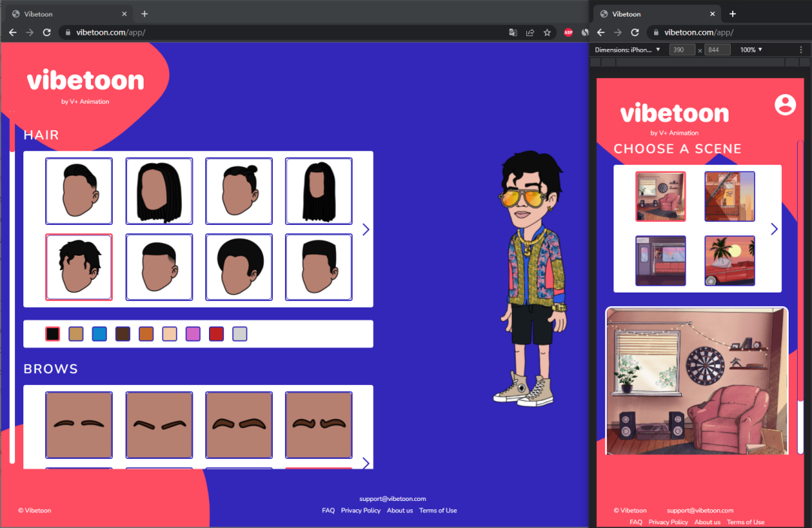Select curved wavy brows option

pos(319,425)
